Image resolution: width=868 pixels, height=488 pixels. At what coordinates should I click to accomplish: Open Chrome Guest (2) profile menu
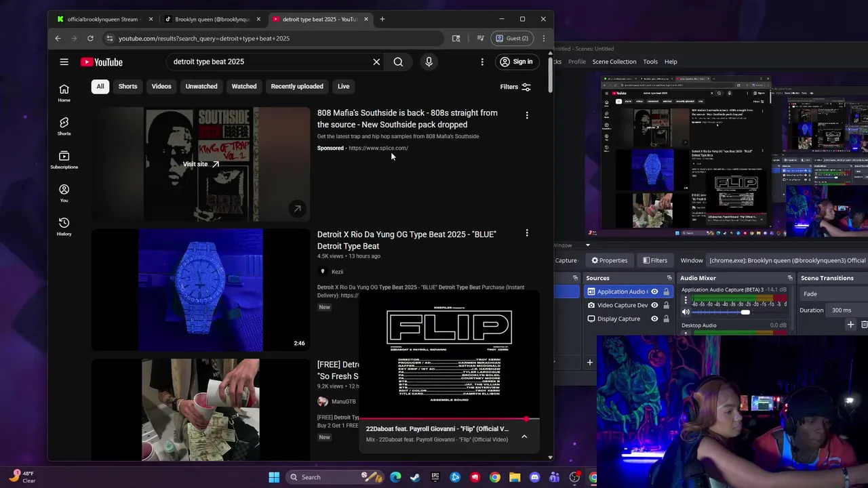coord(512,38)
